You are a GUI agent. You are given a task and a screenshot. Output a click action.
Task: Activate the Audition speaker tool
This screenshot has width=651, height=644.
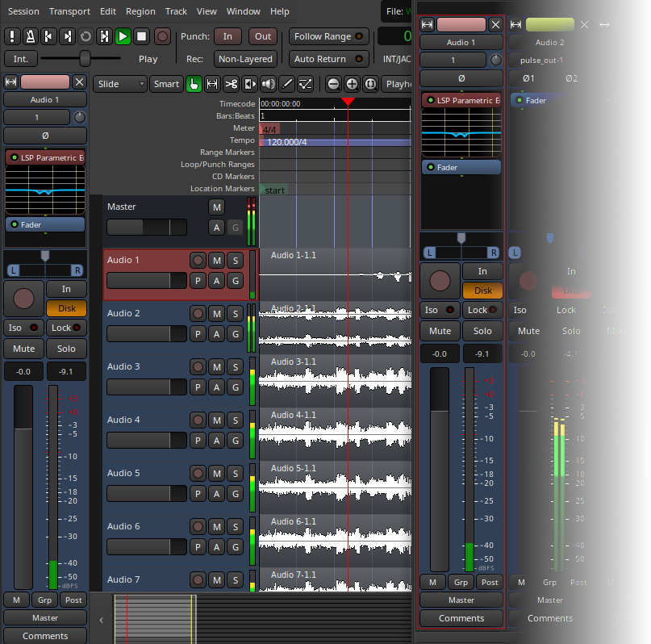click(267, 84)
